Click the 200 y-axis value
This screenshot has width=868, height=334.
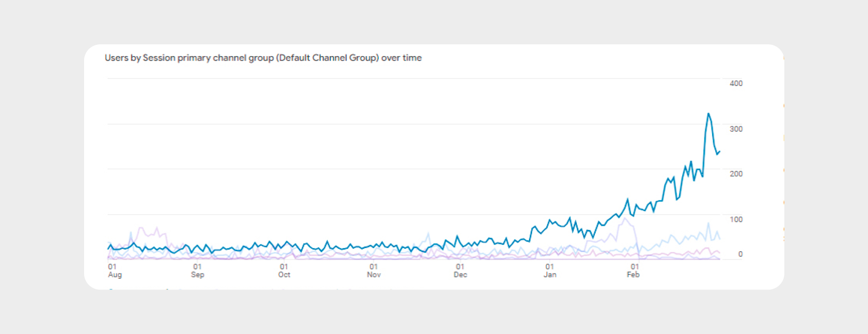(736, 174)
